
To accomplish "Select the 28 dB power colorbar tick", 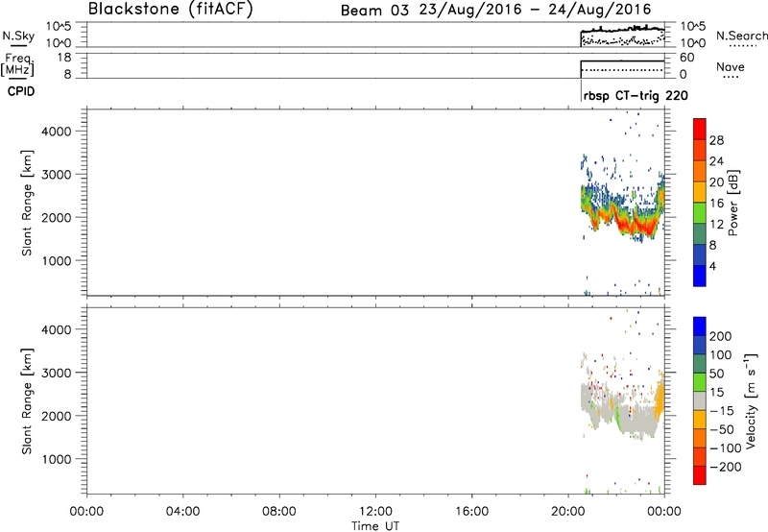I will click(716, 140).
